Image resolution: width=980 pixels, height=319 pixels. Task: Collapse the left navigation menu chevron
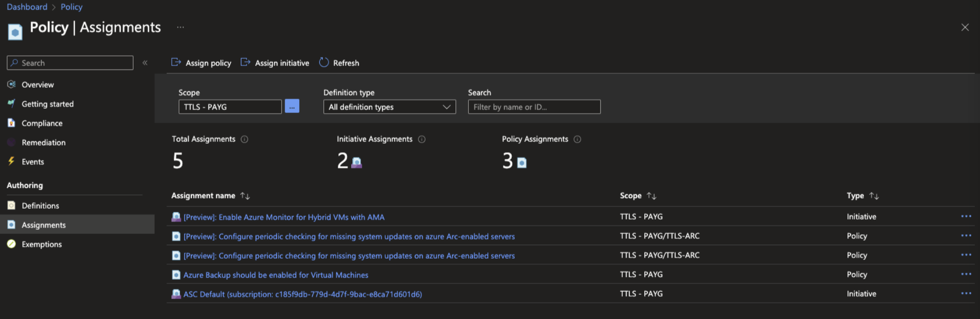[145, 62]
